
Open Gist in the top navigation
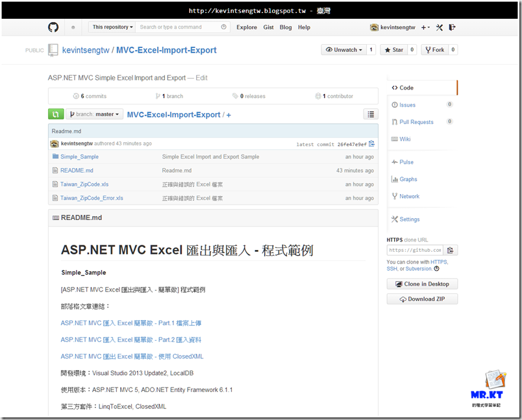(268, 27)
